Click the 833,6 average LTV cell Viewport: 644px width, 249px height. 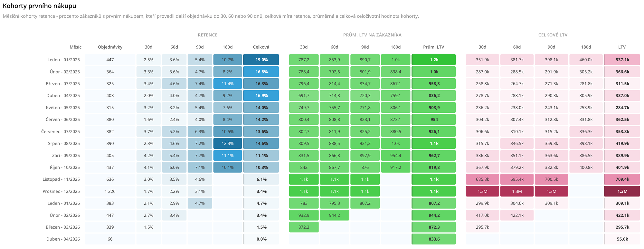click(x=434, y=239)
